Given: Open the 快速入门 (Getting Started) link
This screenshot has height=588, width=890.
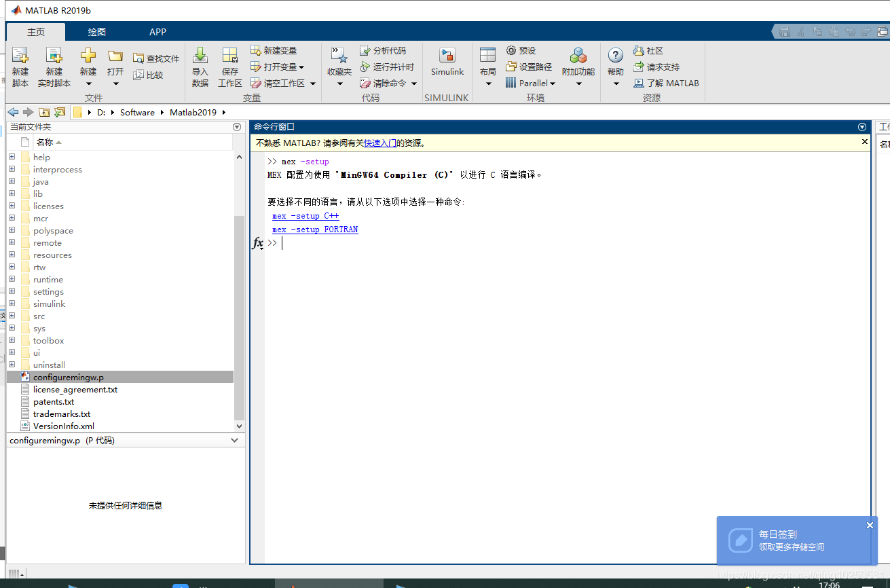Looking at the screenshot, I should (380, 143).
